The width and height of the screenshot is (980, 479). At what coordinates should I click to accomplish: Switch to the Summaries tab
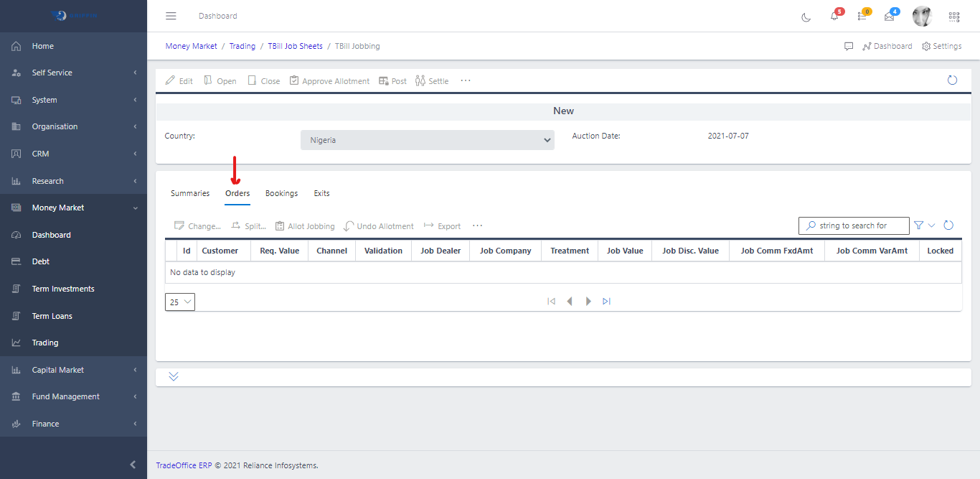190,193
